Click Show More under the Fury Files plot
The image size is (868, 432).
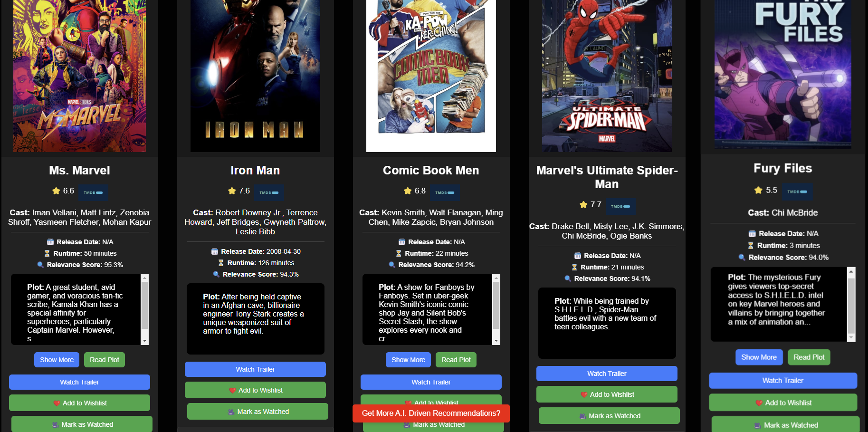[x=759, y=357]
